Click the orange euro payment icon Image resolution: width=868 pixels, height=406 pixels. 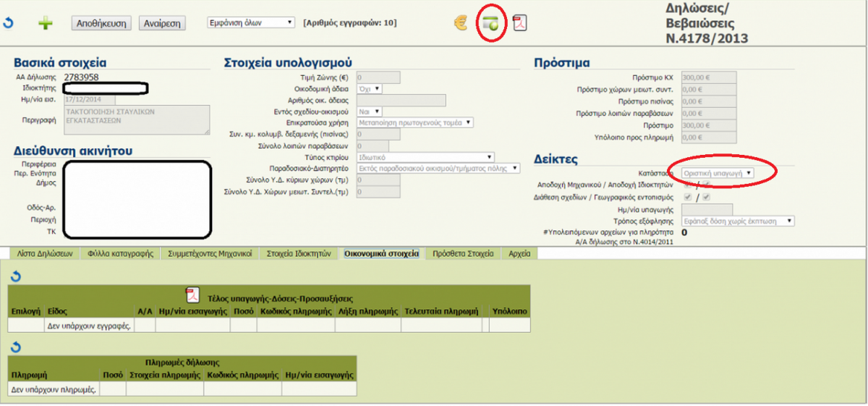pyautogui.click(x=461, y=23)
